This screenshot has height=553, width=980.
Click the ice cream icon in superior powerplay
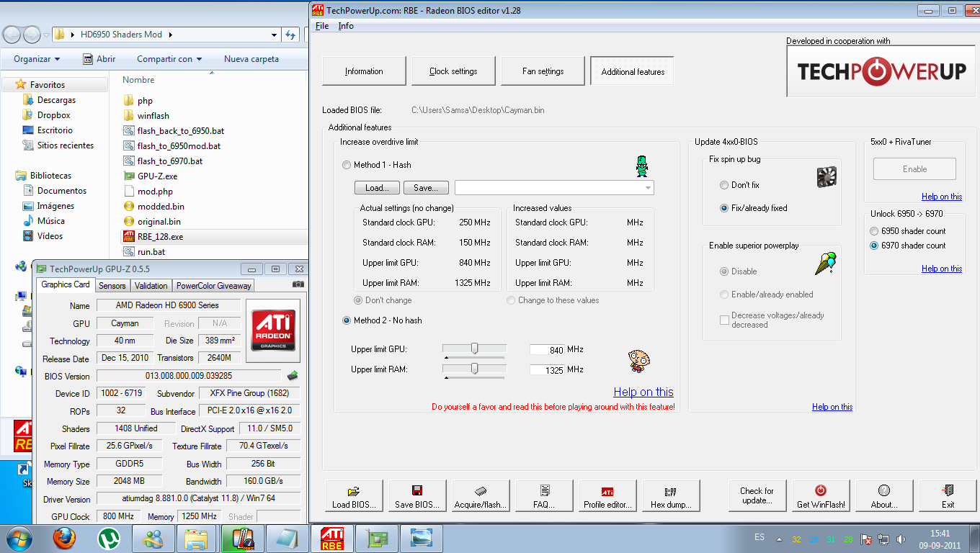826,263
